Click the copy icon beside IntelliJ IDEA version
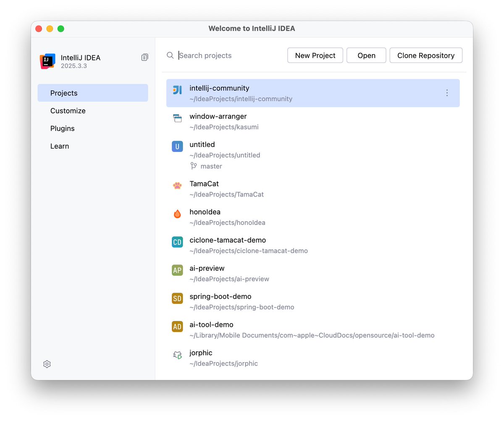Screen dimensions: 504x421 tap(144, 57)
